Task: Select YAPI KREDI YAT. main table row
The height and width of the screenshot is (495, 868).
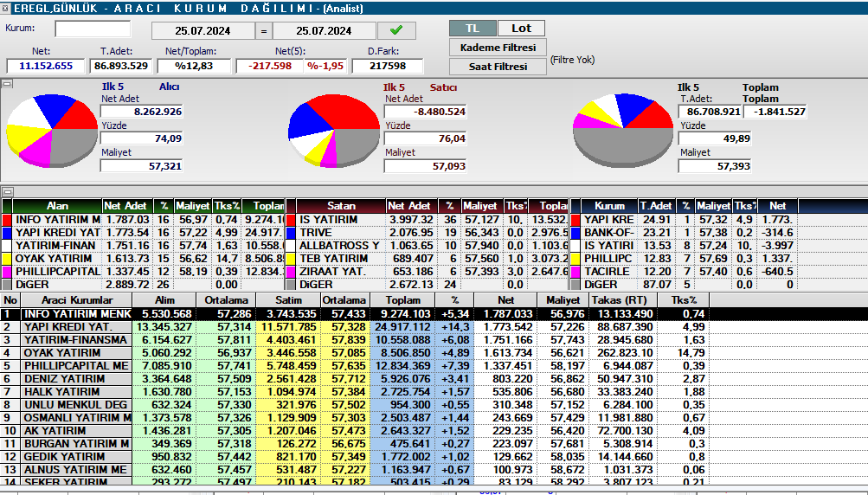Action: (x=434, y=327)
